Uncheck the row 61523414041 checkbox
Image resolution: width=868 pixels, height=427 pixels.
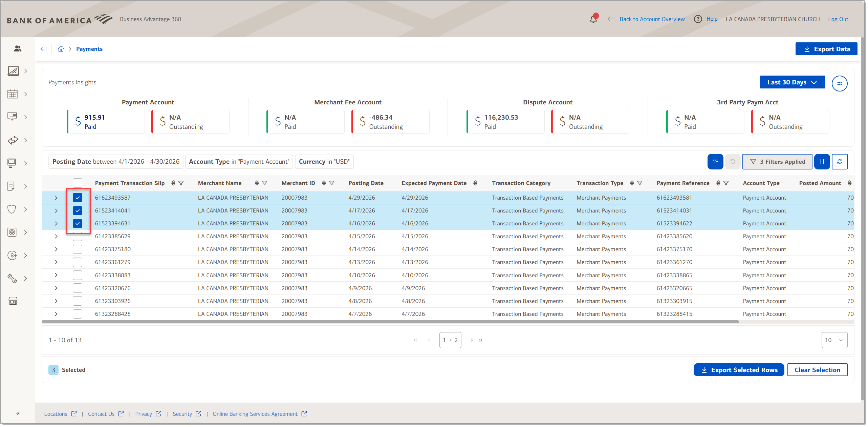tap(78, 210)
